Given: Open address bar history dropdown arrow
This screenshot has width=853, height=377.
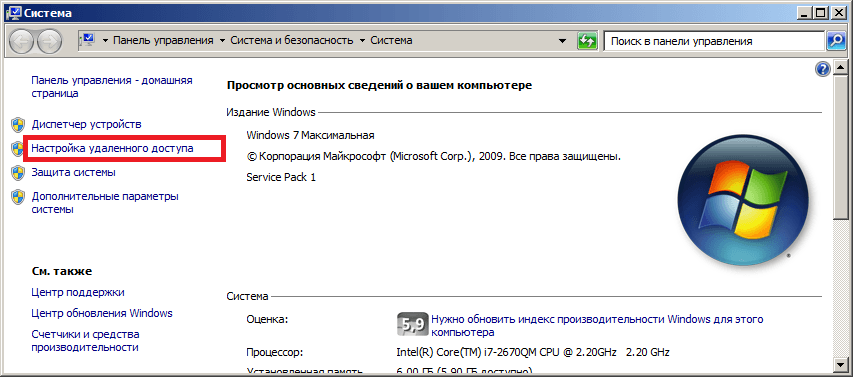Looking at the screenshot, I should pyautogui.click(x=563, y=41).
